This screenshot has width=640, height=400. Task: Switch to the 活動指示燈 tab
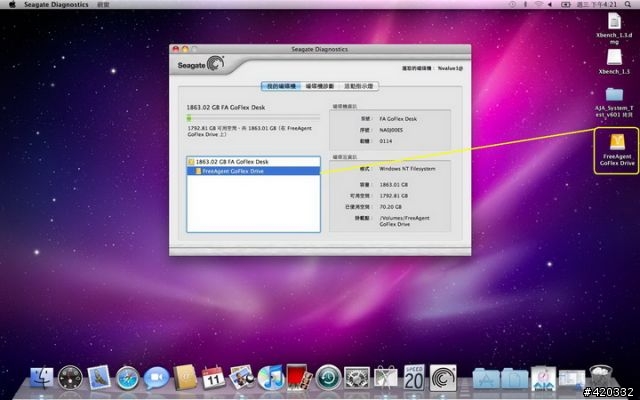click(x=358, y=86)
